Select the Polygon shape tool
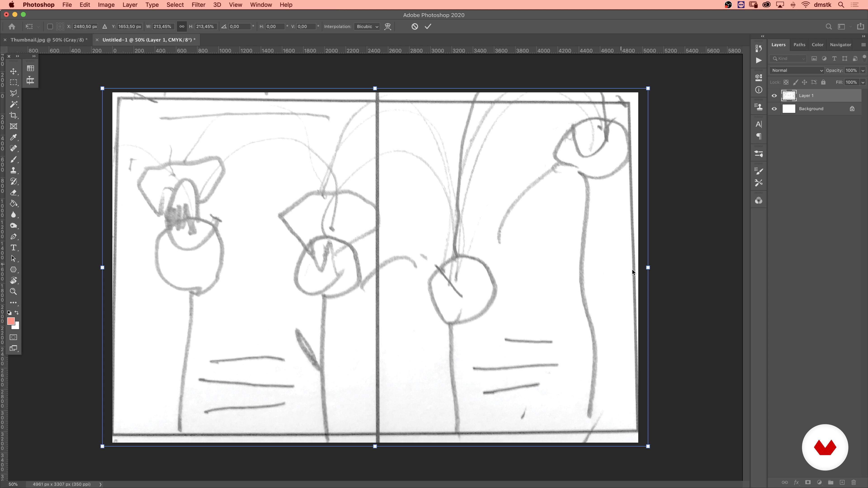 tap(14, 270)
